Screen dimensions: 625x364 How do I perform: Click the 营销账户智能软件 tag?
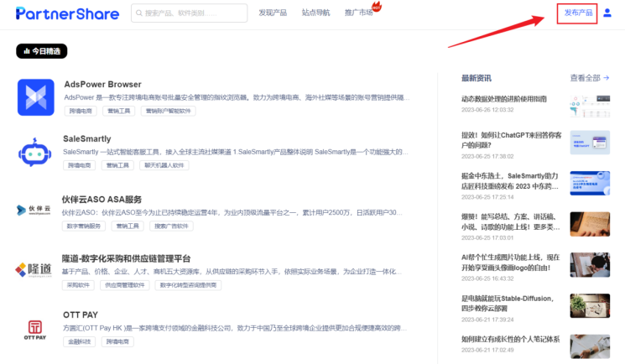[x=169, y=111]
